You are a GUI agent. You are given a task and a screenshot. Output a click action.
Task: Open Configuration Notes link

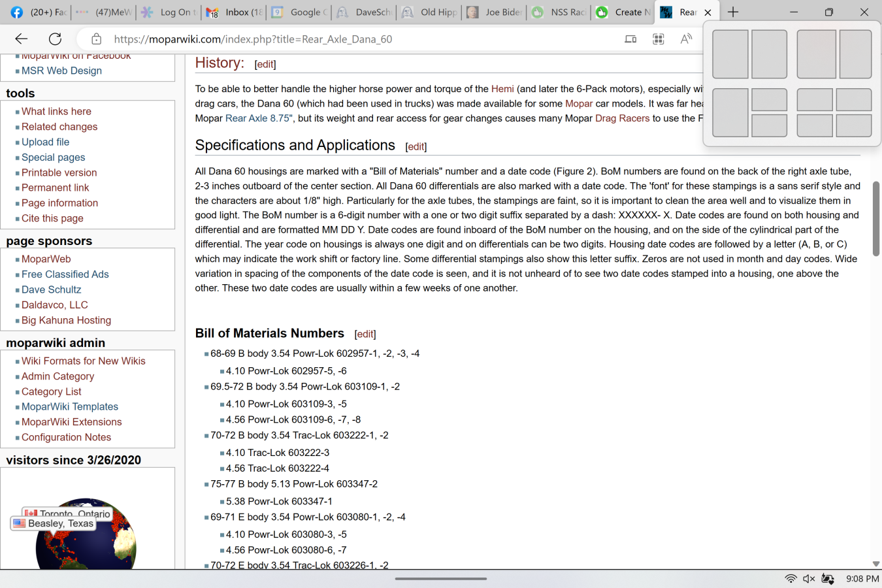[66, 438]
